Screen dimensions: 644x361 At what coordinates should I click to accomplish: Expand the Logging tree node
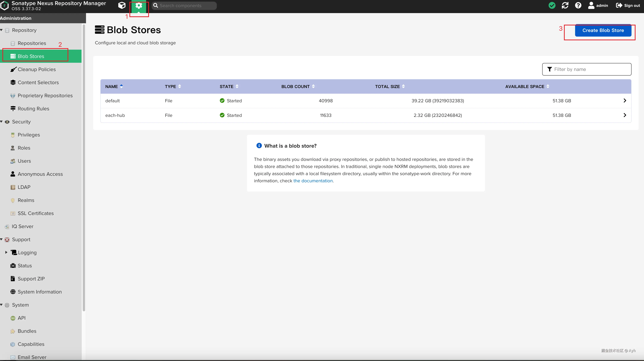pyautogui.click(x=6, y=253)
